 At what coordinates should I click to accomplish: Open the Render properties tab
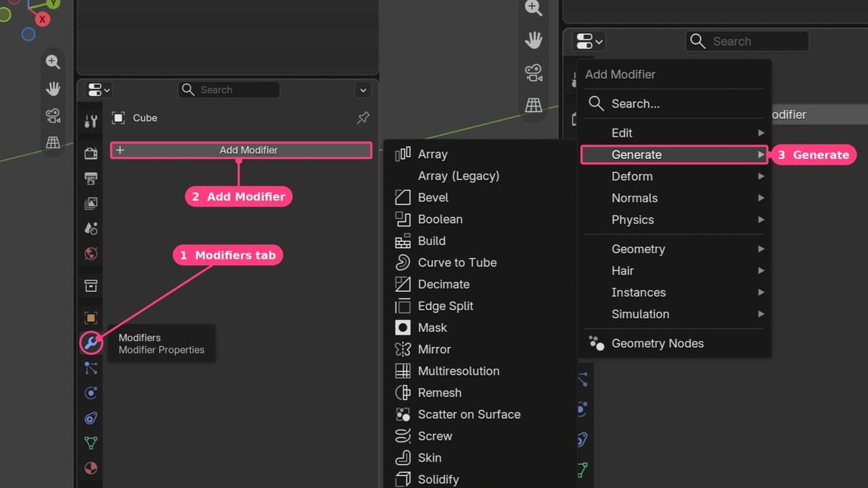coord(90,153)
